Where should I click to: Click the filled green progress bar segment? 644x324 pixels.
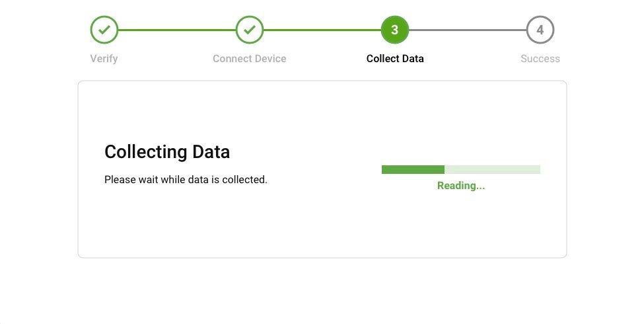(x=413, y=170)
